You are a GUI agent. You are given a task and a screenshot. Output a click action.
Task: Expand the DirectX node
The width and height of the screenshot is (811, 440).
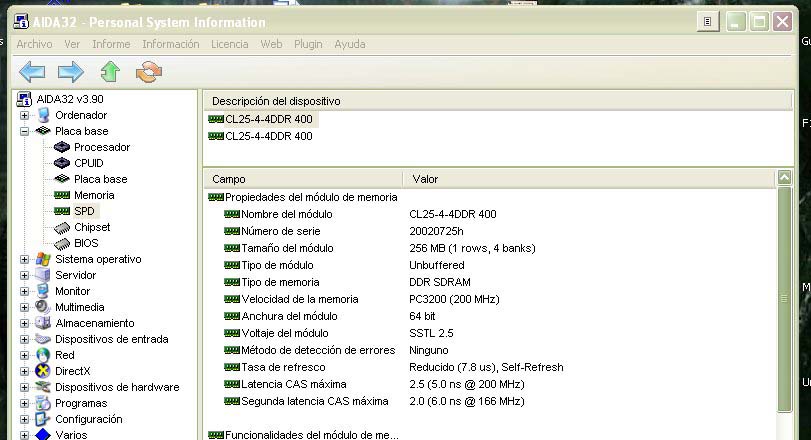pos(24,371)
